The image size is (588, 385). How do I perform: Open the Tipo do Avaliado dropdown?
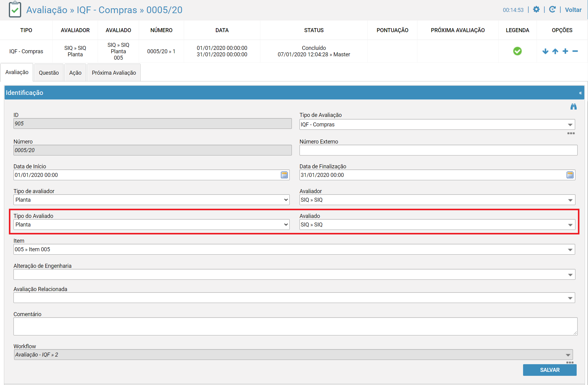pos(152,225)
